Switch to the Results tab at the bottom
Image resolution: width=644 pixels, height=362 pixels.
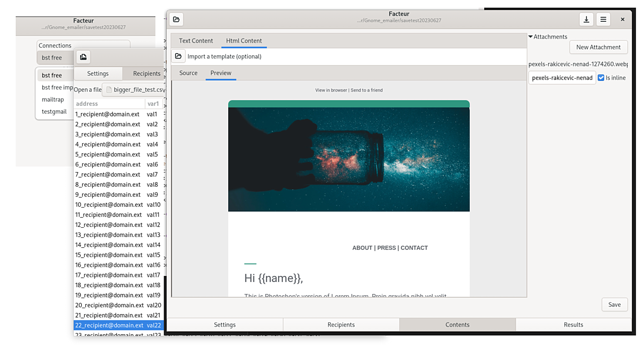coord(573,324)
